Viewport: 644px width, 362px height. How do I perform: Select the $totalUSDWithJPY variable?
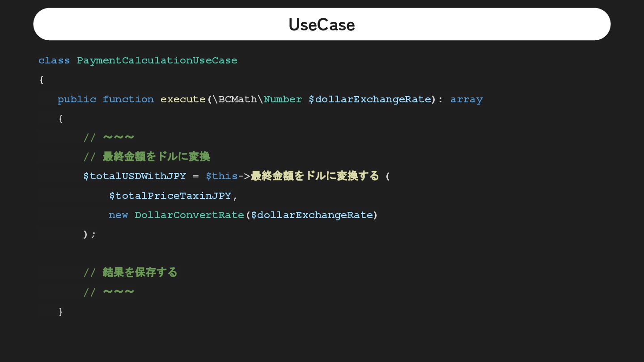(x=135, y=176)
